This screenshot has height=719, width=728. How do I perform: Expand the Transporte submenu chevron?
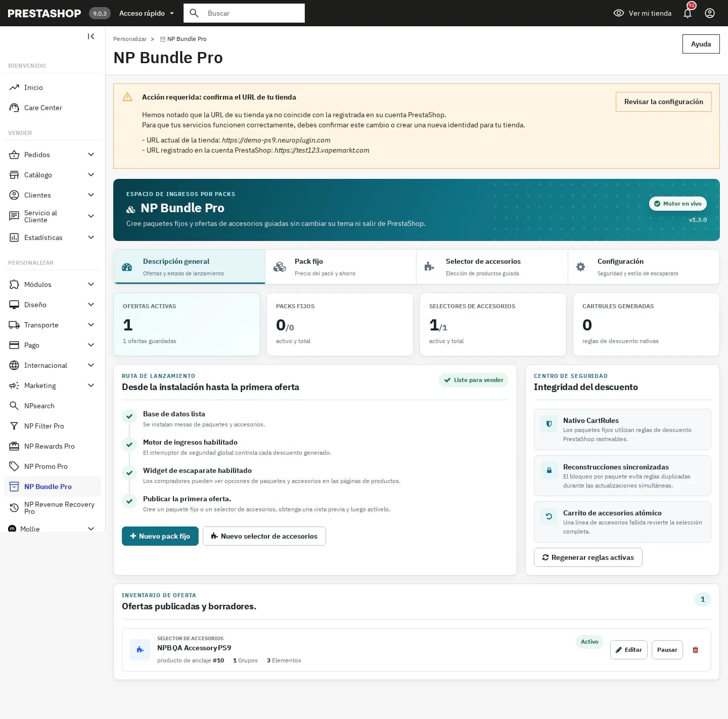click(91, 325)
